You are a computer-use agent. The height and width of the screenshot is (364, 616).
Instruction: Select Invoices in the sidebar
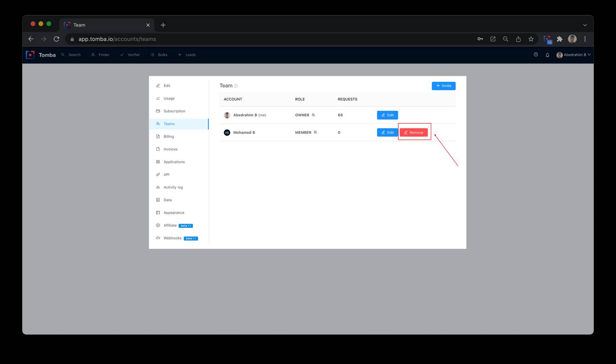coord(179,149)
